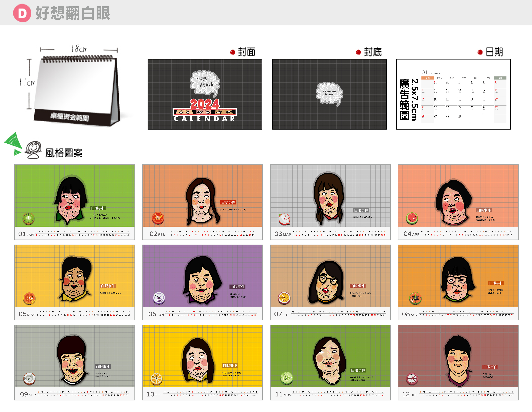The width and height of the screenshot is (532, 412).
Task: Click the red dot next to 日期
Action: (x=480, y=52)
